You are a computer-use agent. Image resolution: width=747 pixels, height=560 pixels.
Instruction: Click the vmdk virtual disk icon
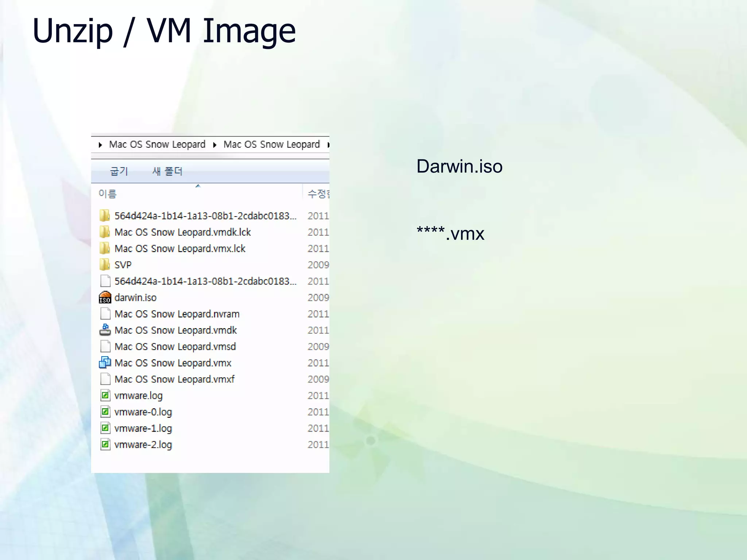pos(105,330)
